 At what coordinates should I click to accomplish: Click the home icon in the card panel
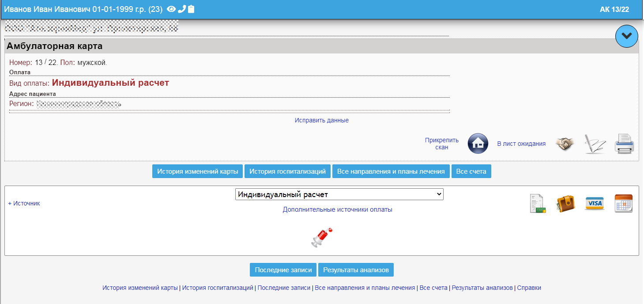(x=478, y=144)
